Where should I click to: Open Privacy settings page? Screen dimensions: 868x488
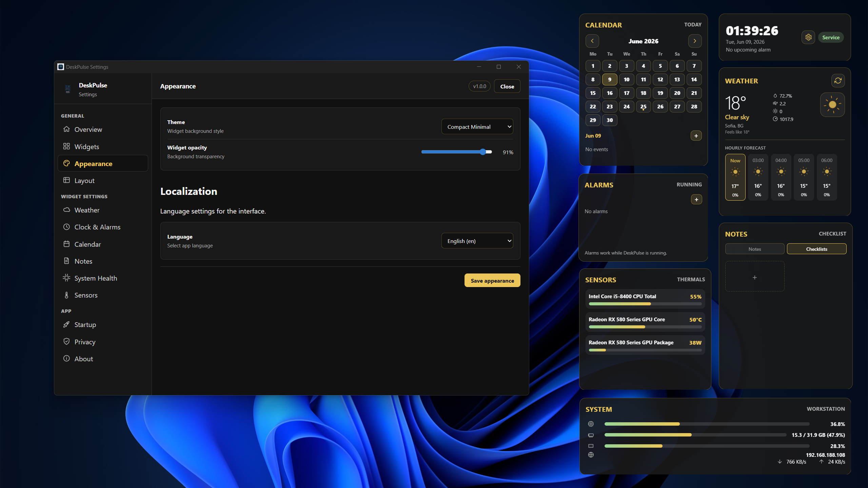tap(103, 342)
